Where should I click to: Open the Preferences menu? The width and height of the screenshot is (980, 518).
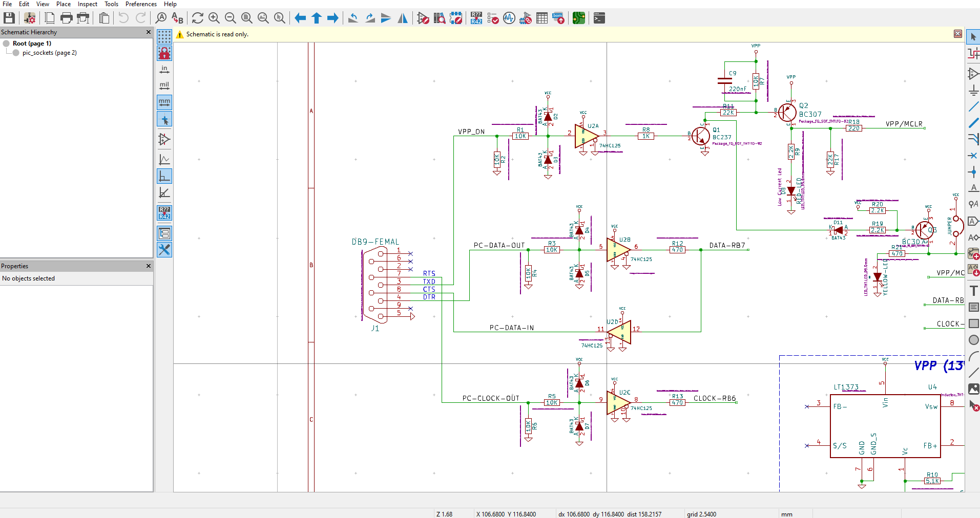point(141,4)
